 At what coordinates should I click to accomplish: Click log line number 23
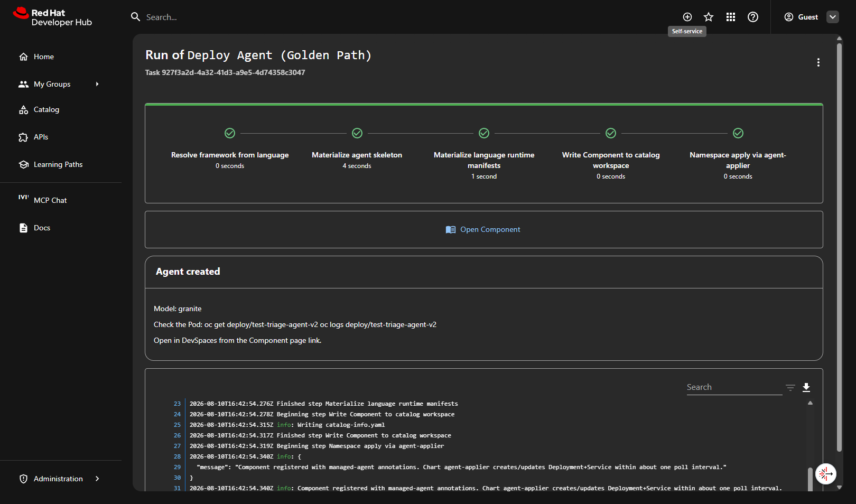click(x=177, y=404)
